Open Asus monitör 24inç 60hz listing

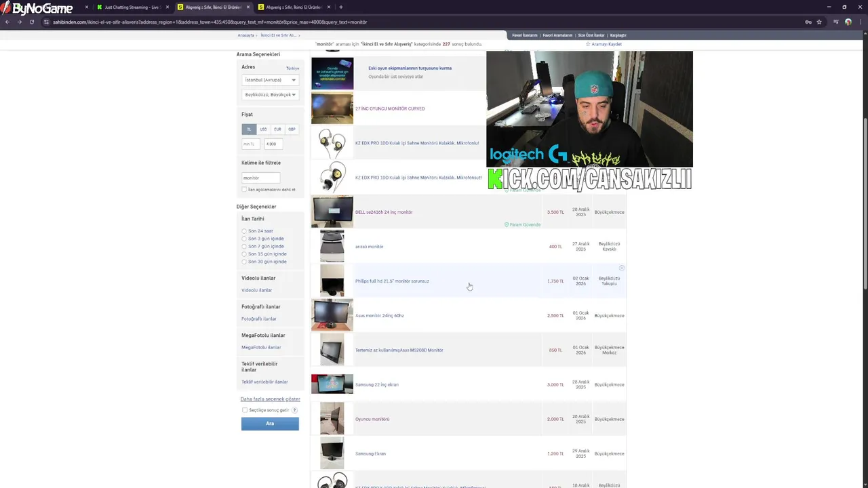pyautogui.click(x=379, y=316)
